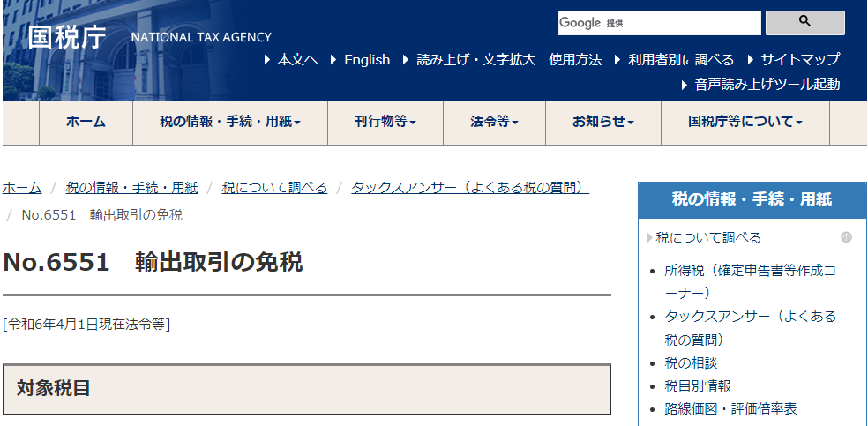Open 読み上げ・文字拡大 link

point(476,60)
